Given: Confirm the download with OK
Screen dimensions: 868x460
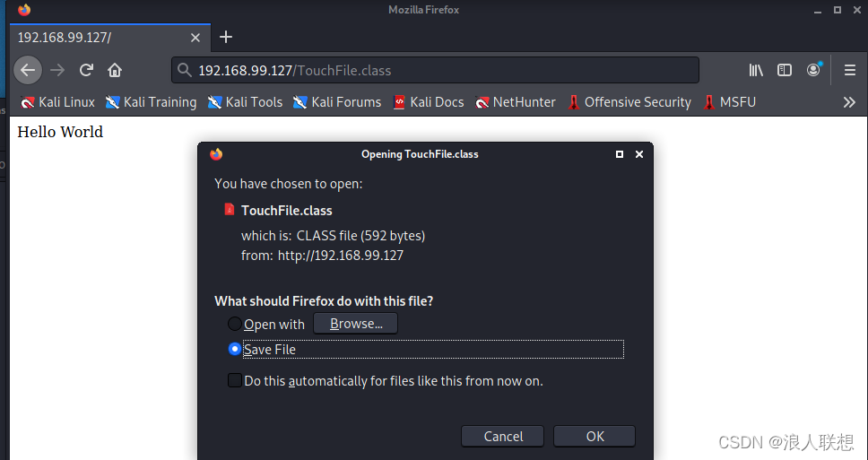Looking at the screenshot, I should (x=595, y=436).
